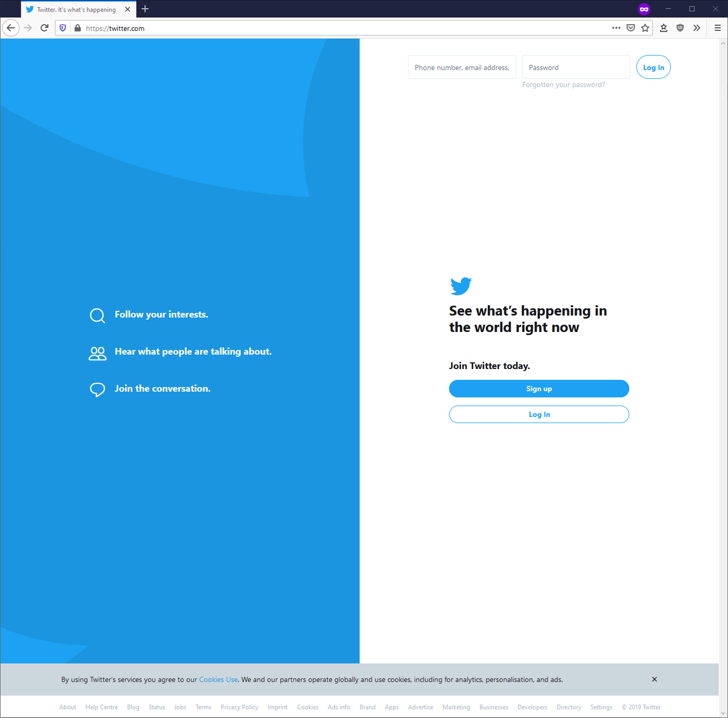Maximize the Firefox window
Image resolution: width=728 pixels, height=718 pixels.
692,9
